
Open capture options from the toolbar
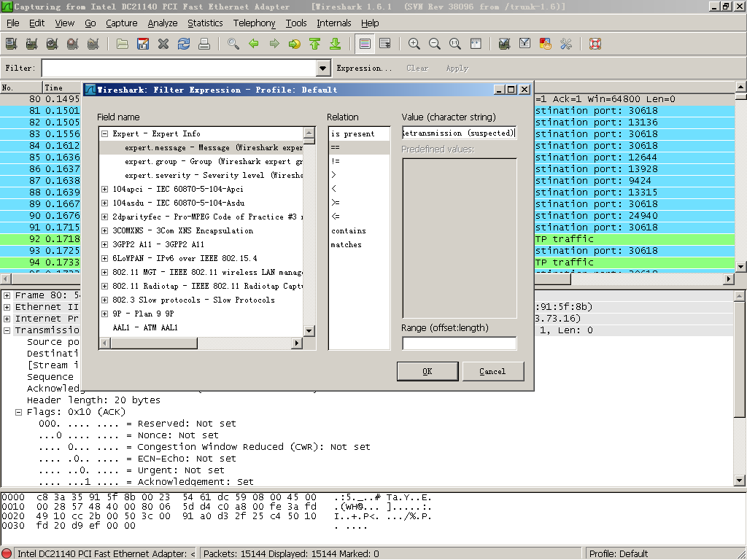coord(31,44)
